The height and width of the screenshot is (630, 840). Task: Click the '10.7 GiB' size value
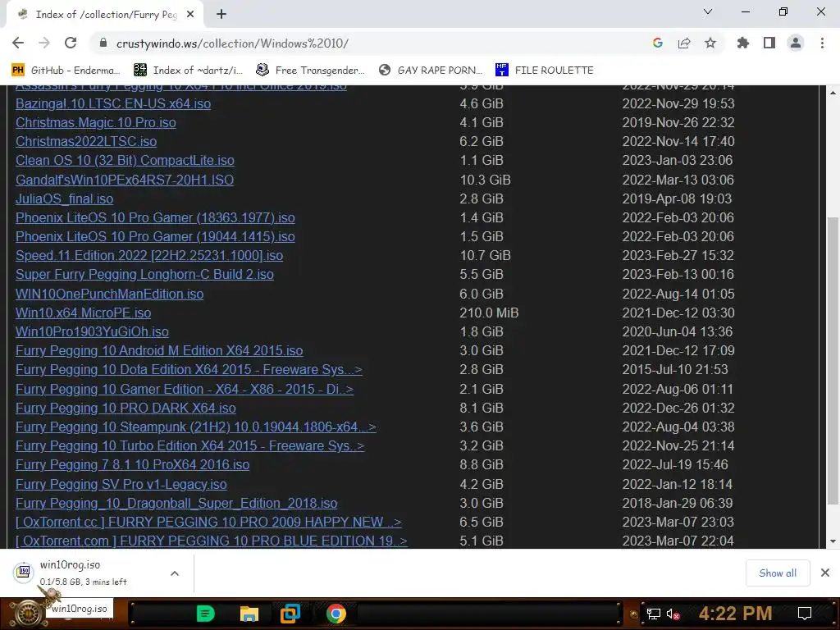(486, 256)
